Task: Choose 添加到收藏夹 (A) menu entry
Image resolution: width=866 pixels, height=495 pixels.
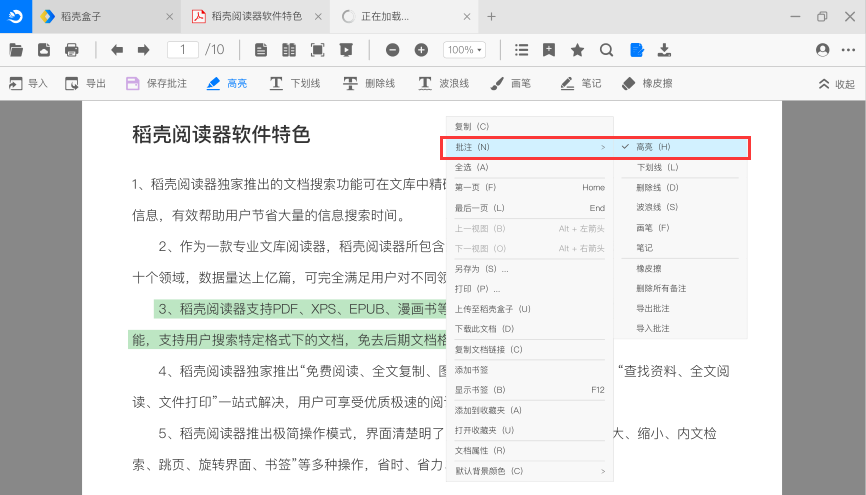Action: click(x=530, y=410)
